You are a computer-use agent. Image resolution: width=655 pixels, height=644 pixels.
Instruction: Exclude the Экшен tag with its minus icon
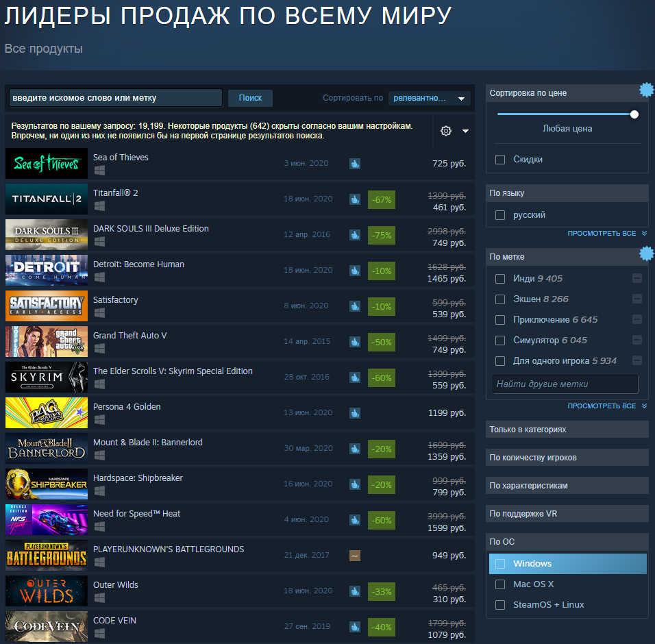[637, 299]
